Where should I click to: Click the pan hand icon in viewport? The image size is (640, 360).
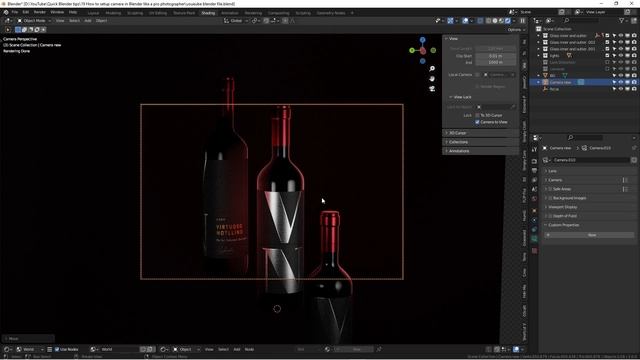click(x=432, y=79)
